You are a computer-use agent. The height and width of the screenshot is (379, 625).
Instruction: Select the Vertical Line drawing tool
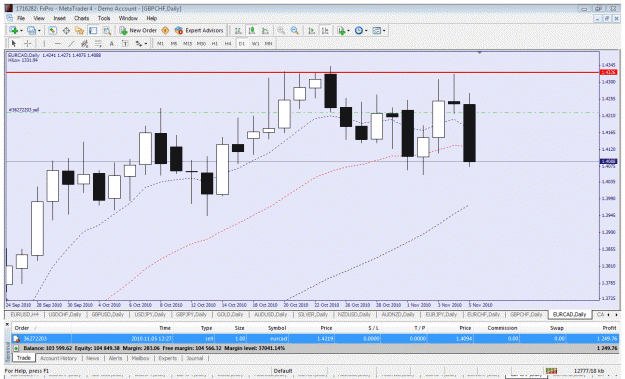tap(44, 43)
